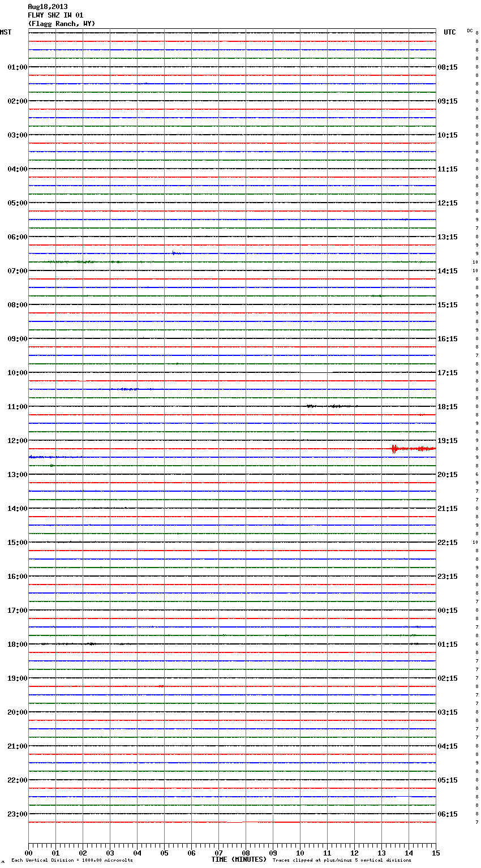Image resolution: width=481 pixels, height=868 pixels.
Task: Select the 21:00 MST time label
Action: [x=17, y=746]
